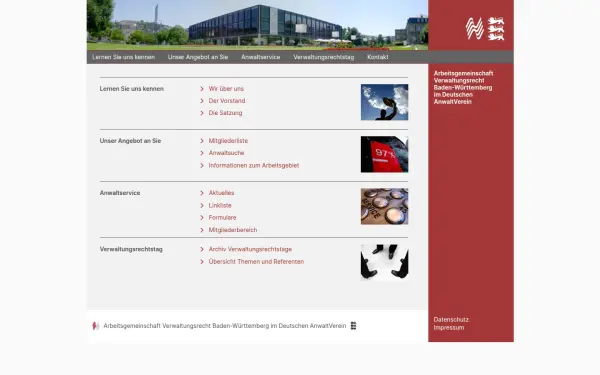The width and height of the screenshot is (600, 375).
Task: Click the chevron next to Der Vorstand
Action: 202,101
